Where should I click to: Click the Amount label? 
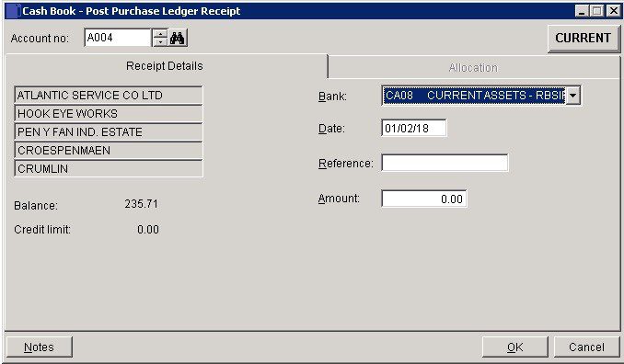coord(339,199)
